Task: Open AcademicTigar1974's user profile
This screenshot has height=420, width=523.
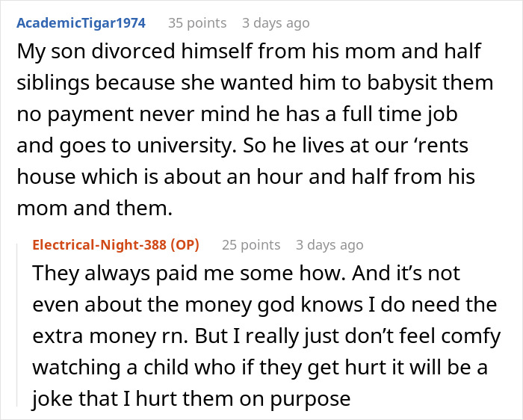Action: coord(81,23)
